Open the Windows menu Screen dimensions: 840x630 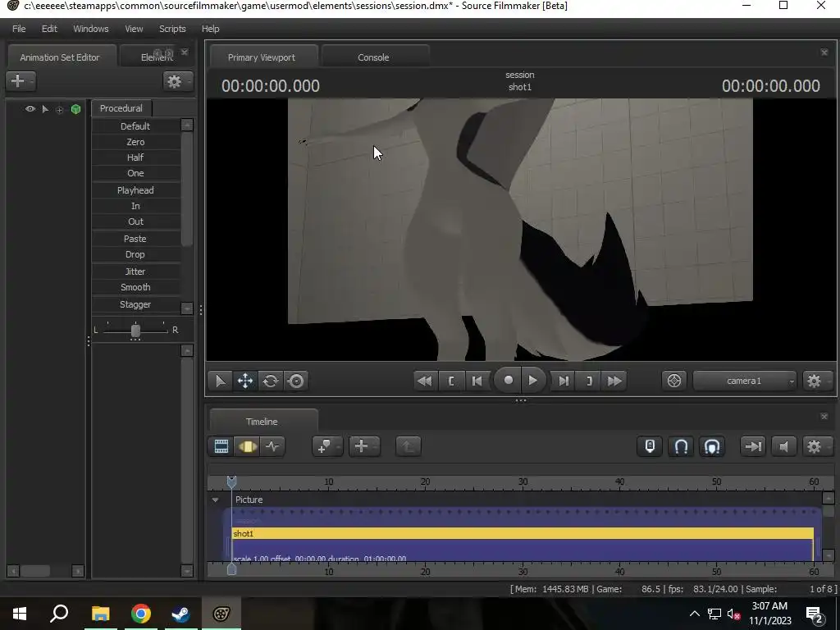[90, 29]
